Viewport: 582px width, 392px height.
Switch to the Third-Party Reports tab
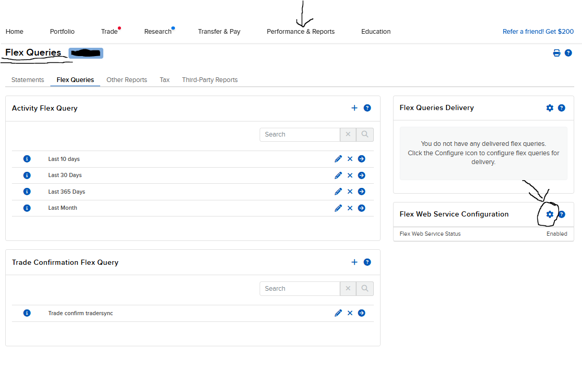210,80
